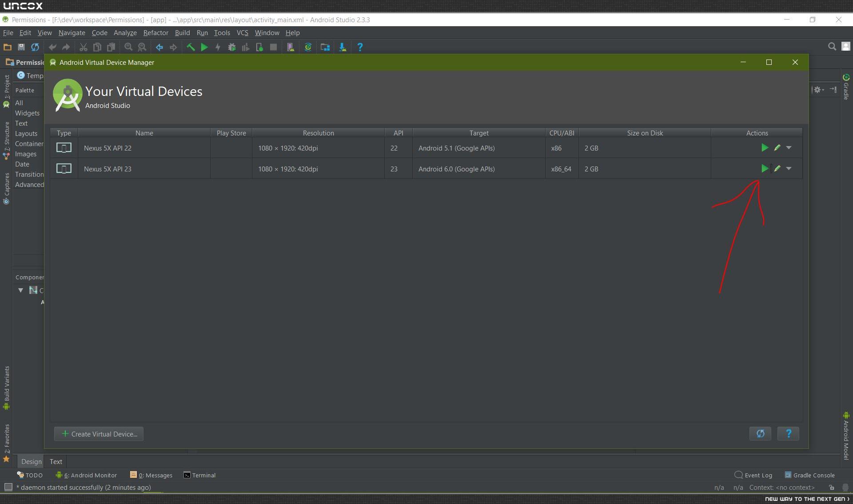This screenshot has height=504, width=853.
Task: Open the Edit menu
Action: click(x=25, y=33)
